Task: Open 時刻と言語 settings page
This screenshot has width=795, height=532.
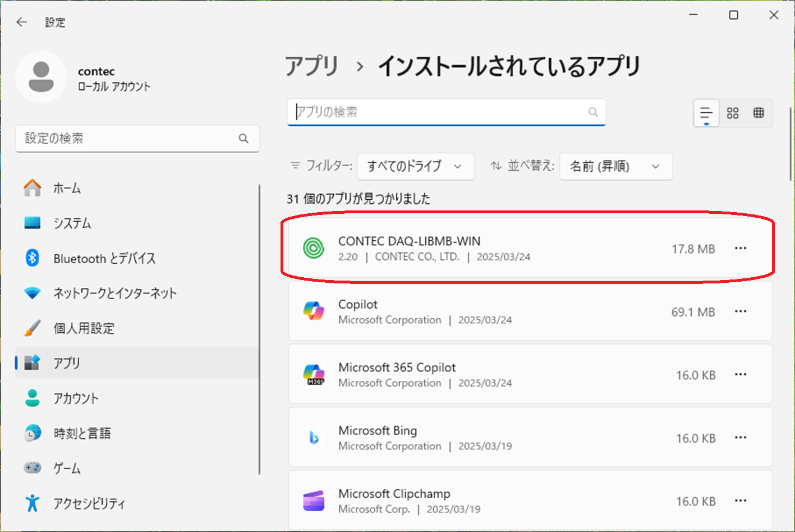Action: pos(137,433)
